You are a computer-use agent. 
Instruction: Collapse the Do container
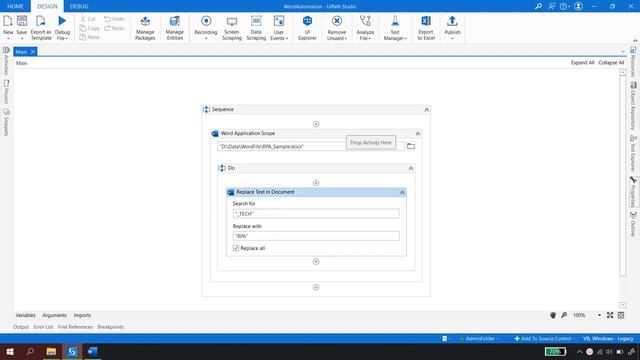pyautogui.click(x=411, y=168)
